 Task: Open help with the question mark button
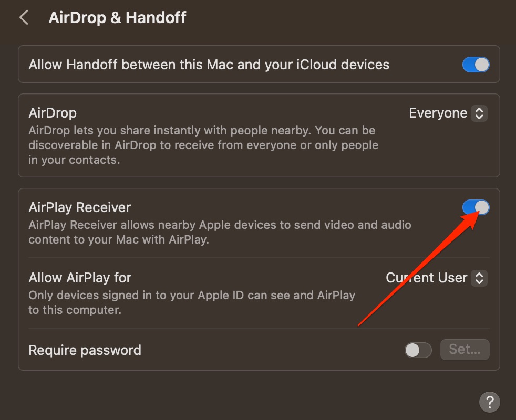pos(489,402)
